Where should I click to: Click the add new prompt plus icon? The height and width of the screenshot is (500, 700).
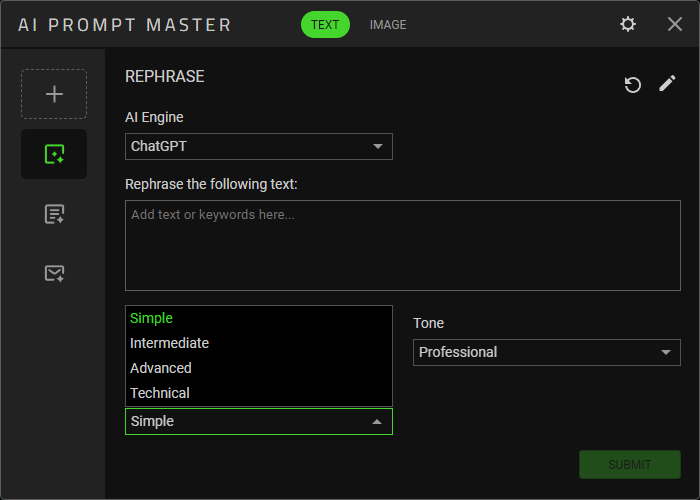pyautogui.click(x=54, y=94)
